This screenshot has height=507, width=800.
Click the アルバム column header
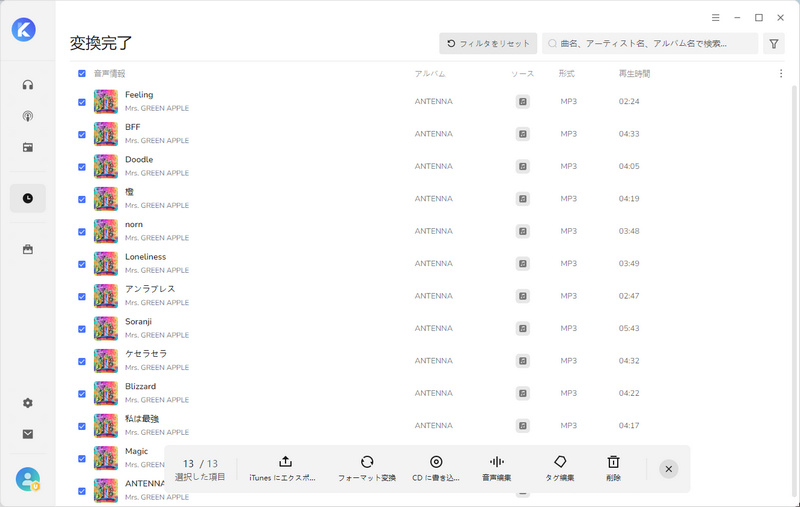click(430, 74)
